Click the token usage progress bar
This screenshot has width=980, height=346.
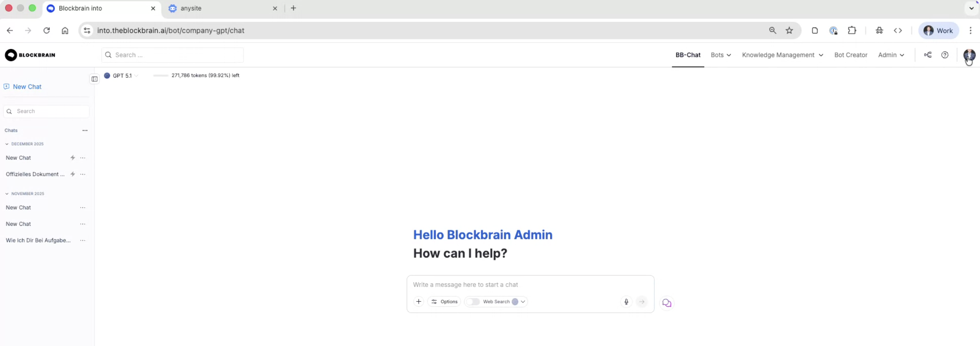point(161,76)
